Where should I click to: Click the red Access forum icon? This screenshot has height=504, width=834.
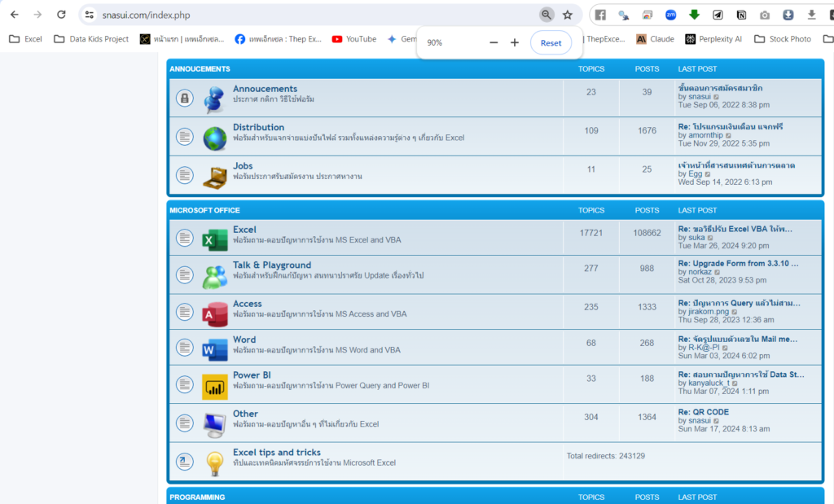(x=214, y=312)
